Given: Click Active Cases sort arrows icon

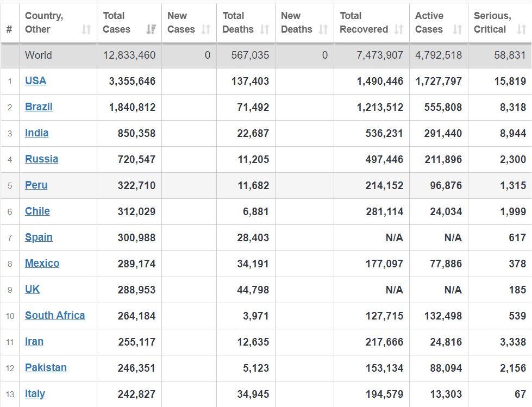Looking at the screenshot, I should point(458,29).
